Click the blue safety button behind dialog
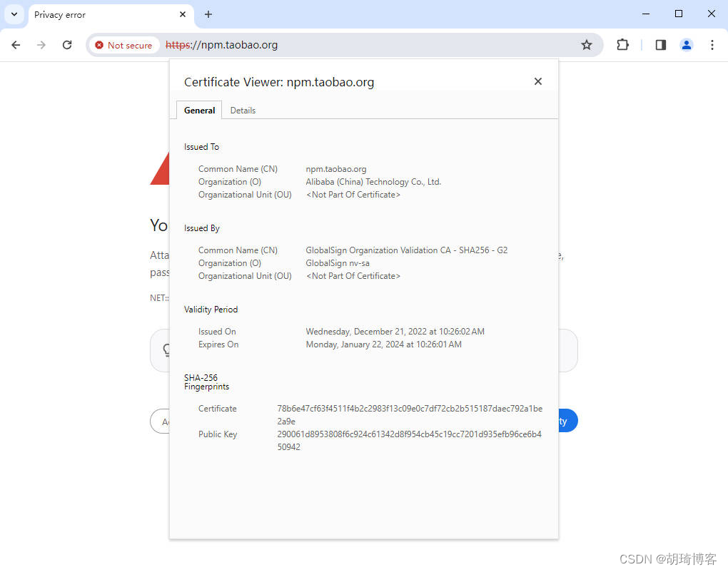Viewport: 728px width, 572px height. point(568,421)
